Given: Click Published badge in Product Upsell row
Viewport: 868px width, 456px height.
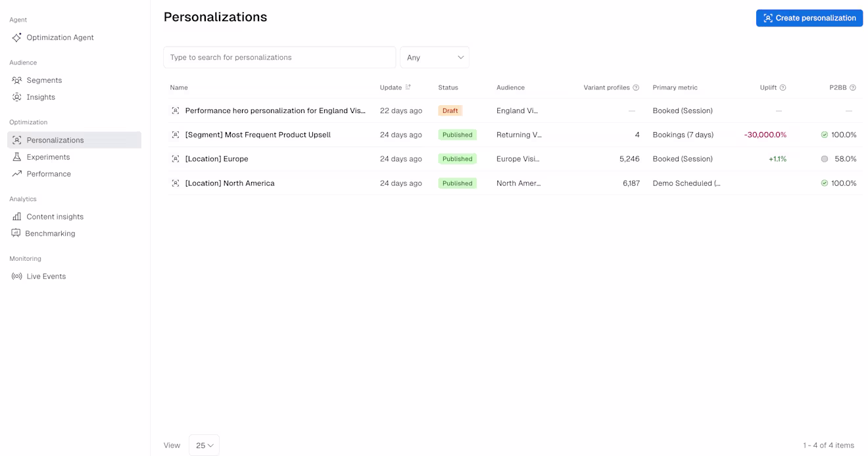Looking at the screenshot, I should coord(458,135).
